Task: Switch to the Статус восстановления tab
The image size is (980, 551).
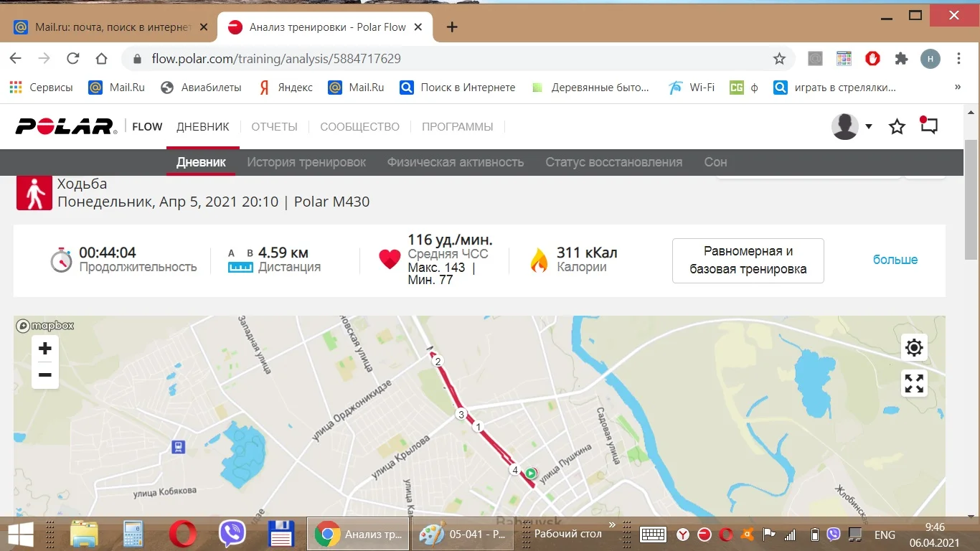Action: click(x=614, y=162)
